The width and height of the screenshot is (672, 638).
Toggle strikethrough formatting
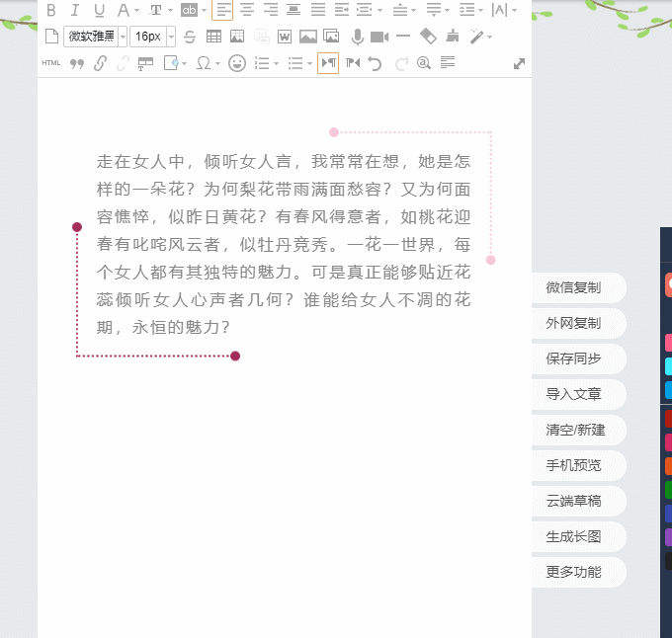[x=190, y=37]
